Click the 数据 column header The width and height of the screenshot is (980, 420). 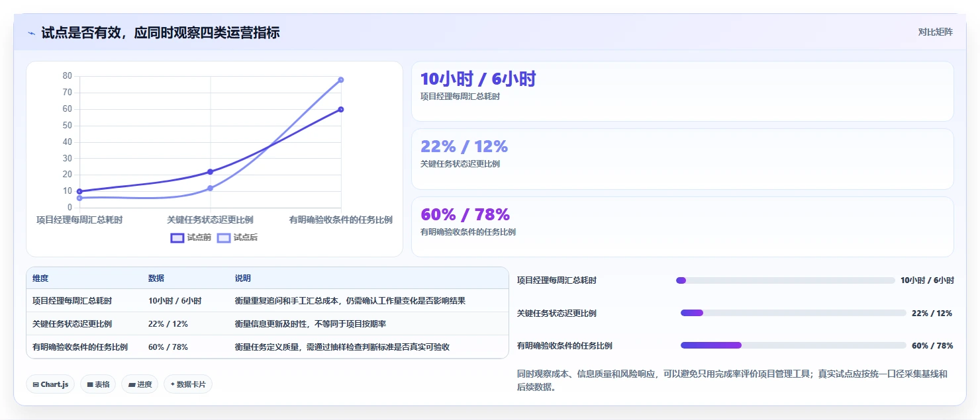click(156, 278)
